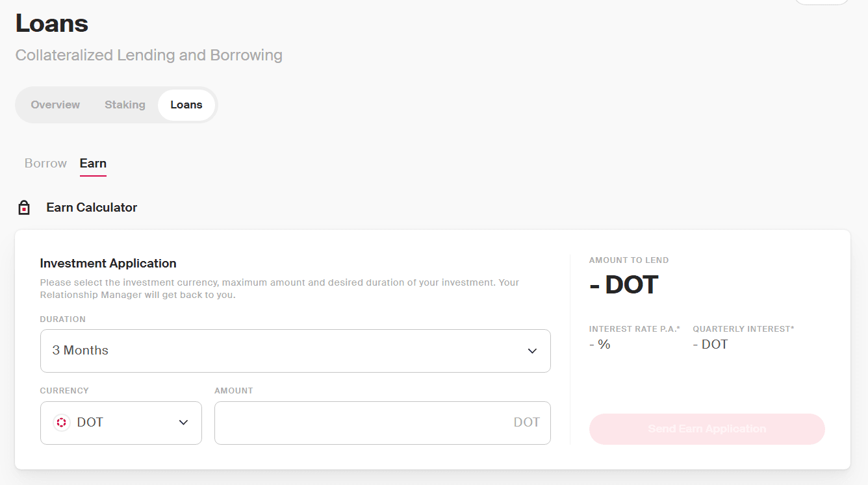This screenshot has width=868, height=485.
Task: Click the Interest Rate P.A. percentage value
Action: click(x=600, y=345)
